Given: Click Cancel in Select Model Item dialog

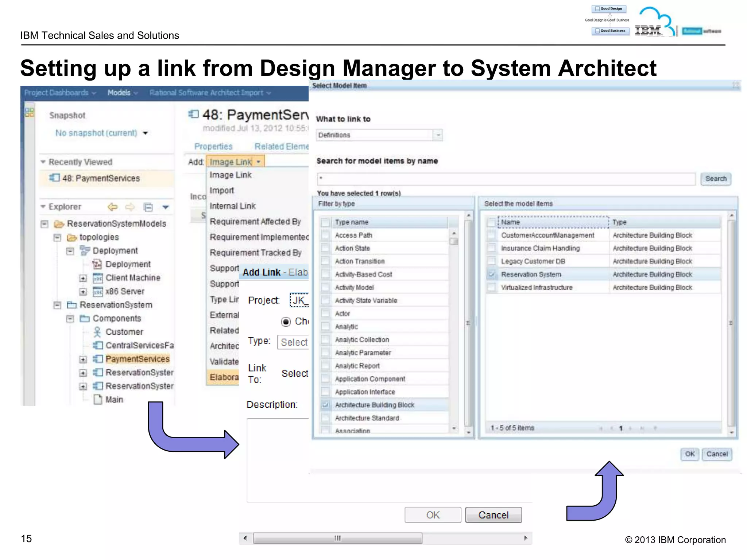Looking at the screenshot, I should coord(717,454).
